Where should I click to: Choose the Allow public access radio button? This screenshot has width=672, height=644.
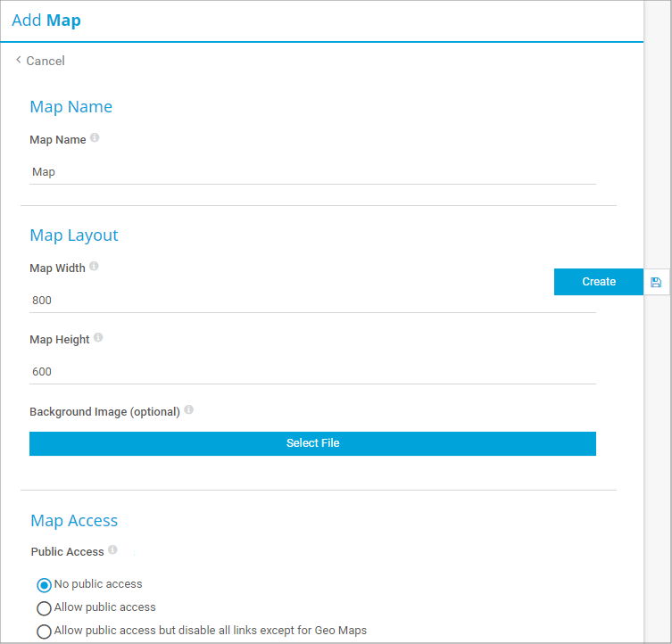[x=44, y=608]
